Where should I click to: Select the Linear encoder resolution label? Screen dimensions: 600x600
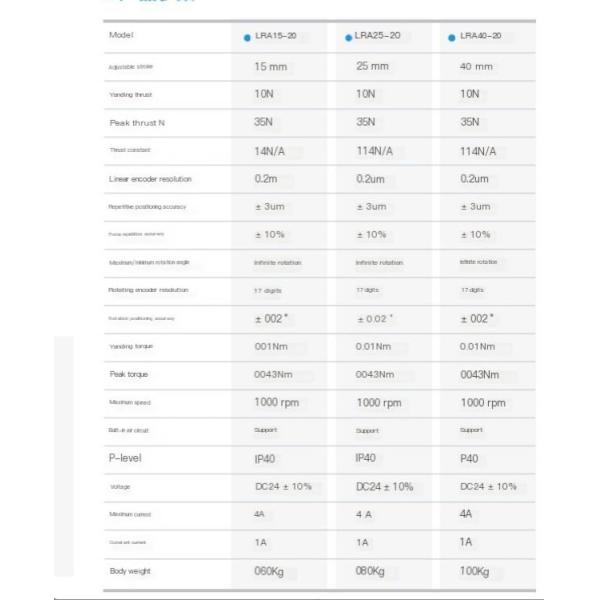(149, 178)
